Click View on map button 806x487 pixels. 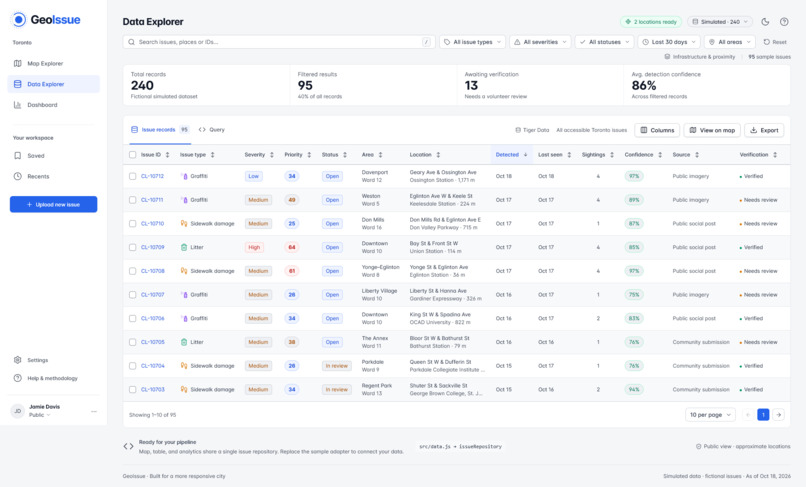tap(712, 130)
